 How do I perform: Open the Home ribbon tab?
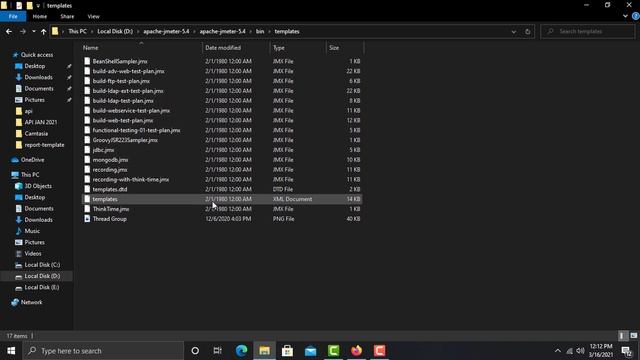click(40, 16)
